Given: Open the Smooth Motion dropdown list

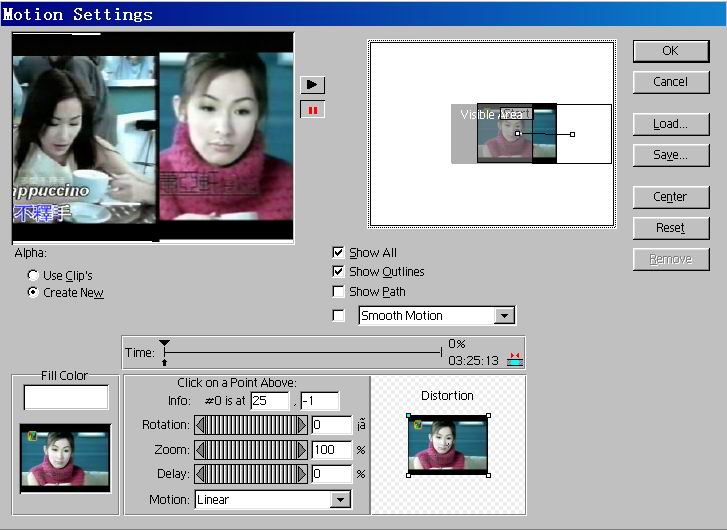Looking at the screenshot, I should pyautogui.click(x=505, y=316).
